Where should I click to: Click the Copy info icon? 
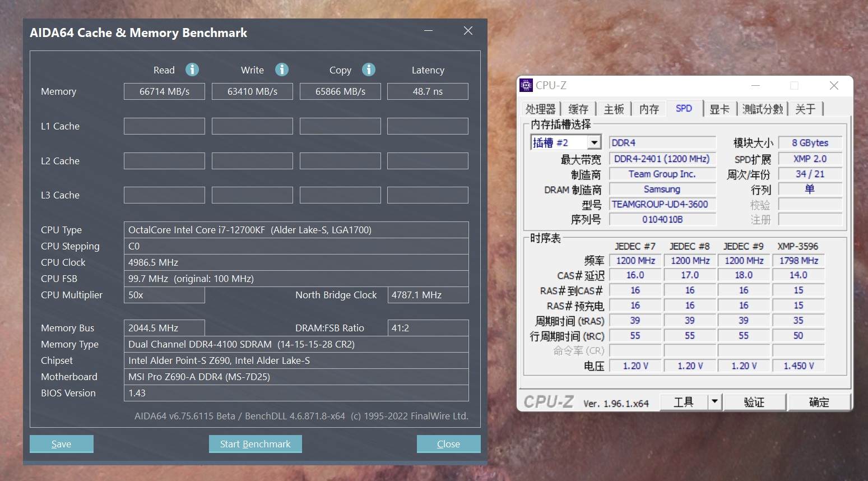(369, 70)
